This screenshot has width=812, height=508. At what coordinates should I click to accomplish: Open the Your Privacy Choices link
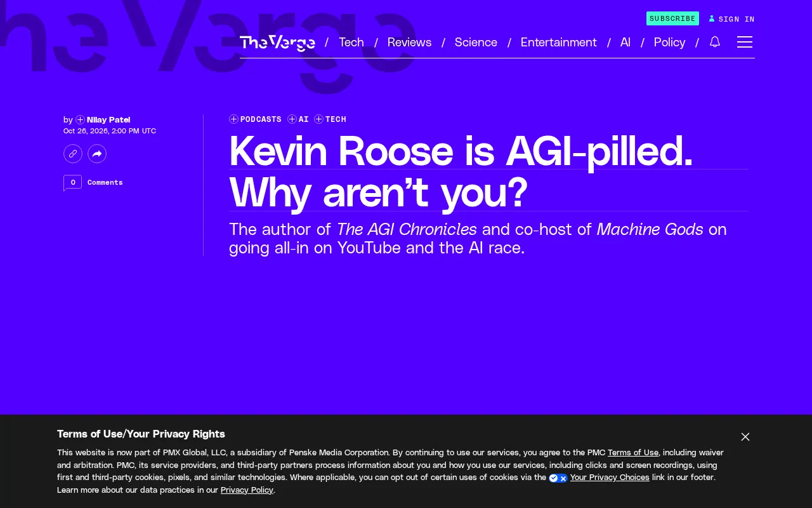(610, 478)
